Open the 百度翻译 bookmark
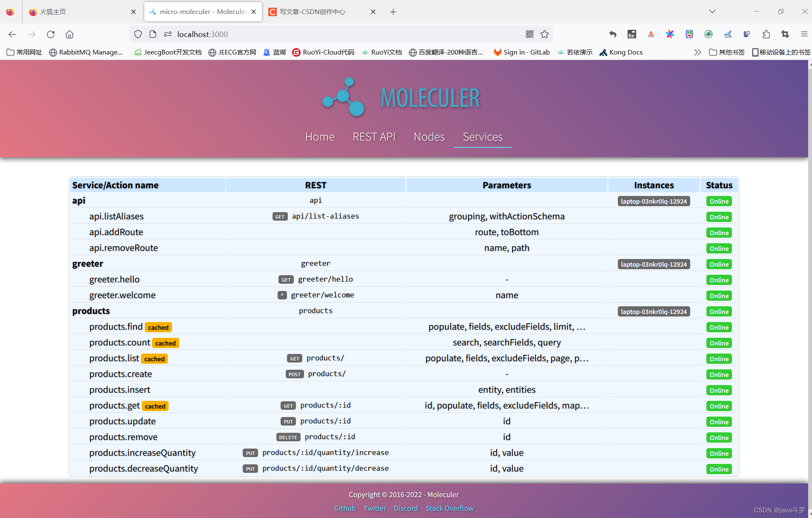This screenshot has width=812, height=518. [446, 52]
